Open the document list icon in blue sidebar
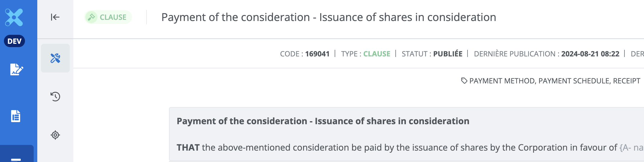 [x=16, y=116]
